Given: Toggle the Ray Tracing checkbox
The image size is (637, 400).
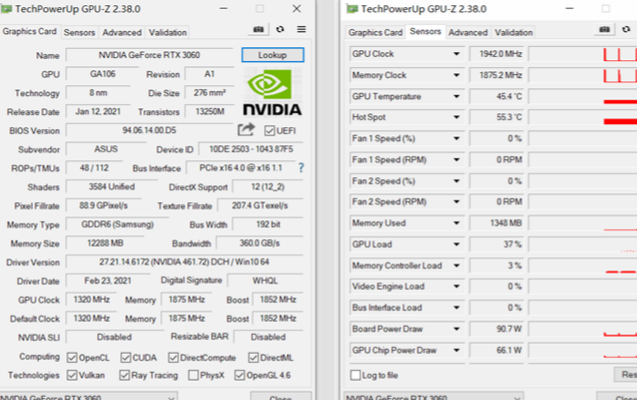Looking at the screenshot, I should click(124, 375).
